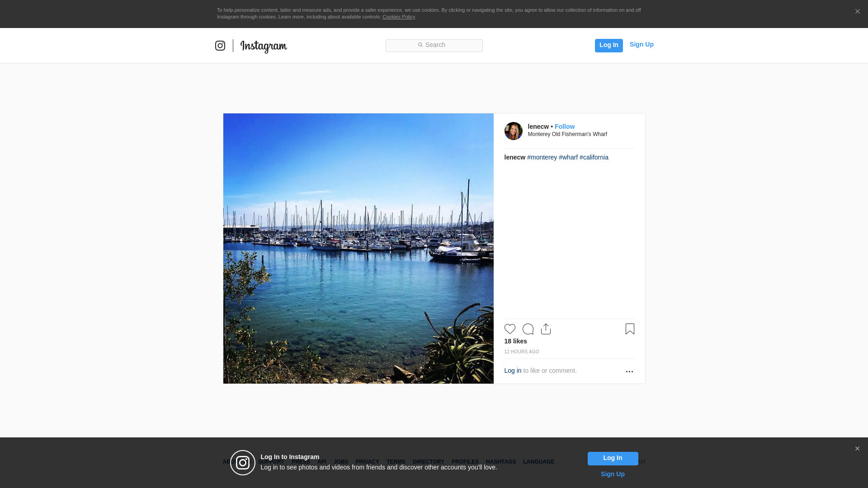Like the post with the heart icon
The height and width of the screenshot is (488, 868).
click(x=509, y=329)
